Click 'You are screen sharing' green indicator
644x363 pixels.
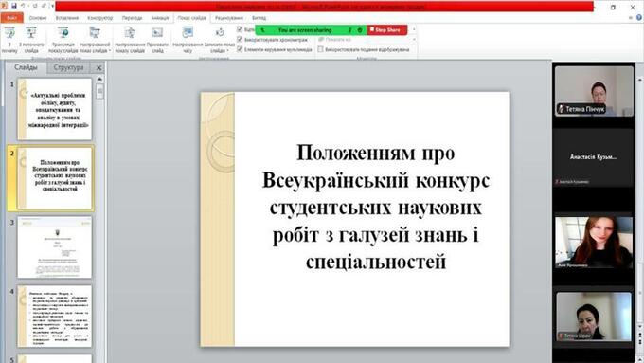click(304, 30)
